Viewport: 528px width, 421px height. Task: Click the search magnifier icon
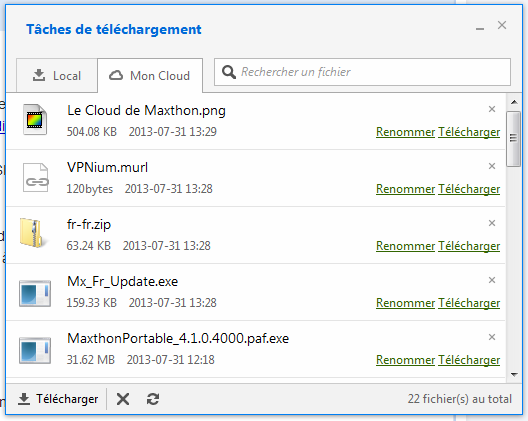pos(229,72)
